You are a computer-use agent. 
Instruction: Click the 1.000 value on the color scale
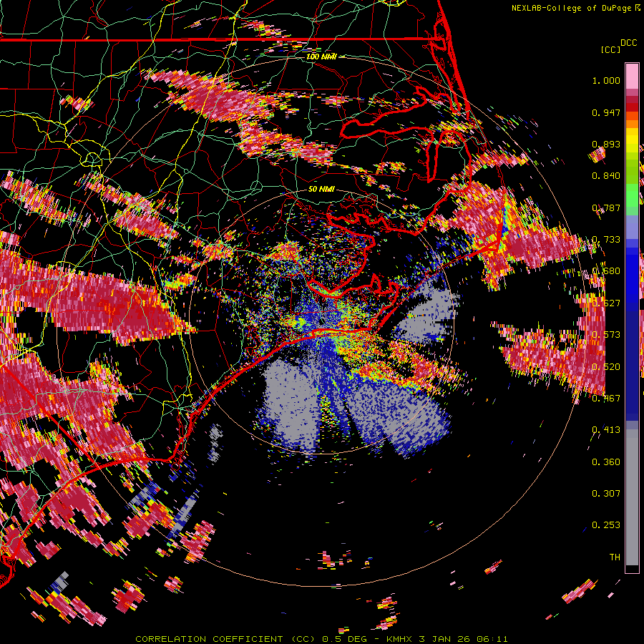[x=606, y=80]
